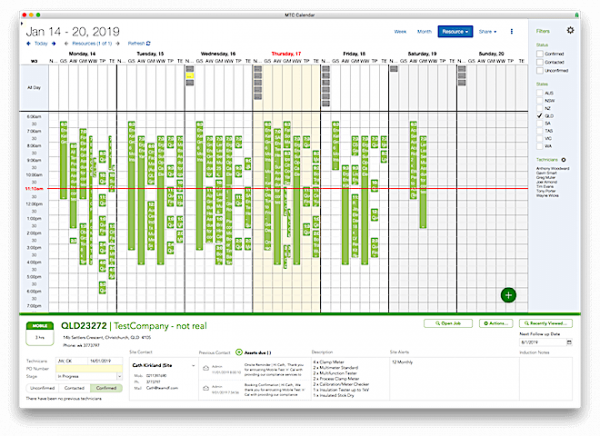Viewport: 600px width, 436px height.
Task: Click the Sunday, 20 day header
Action: (491, 54)
